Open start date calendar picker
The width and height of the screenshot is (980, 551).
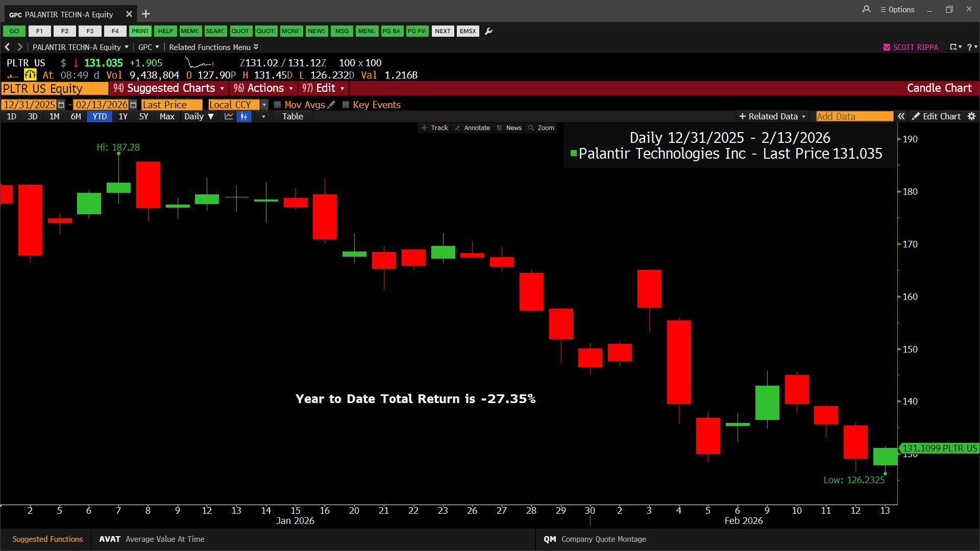(x=61, y=105)
